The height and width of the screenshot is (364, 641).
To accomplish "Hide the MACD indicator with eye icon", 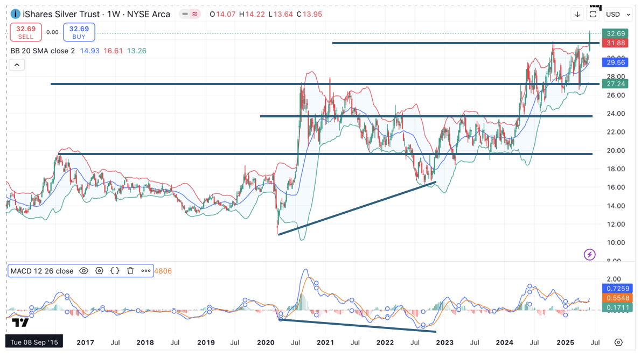I will pyautogui.click(x=83, y=271).
